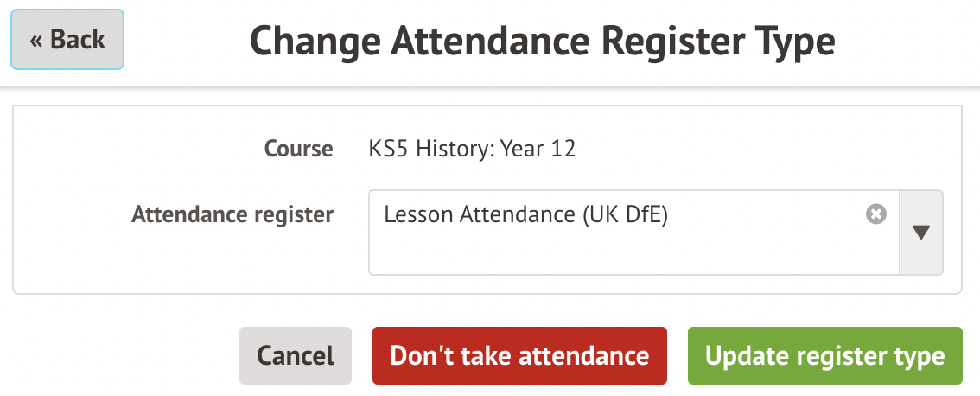Image resolution: width=980 pixels, height=396 pixels.
Task: Click the Change Attendance Register Type heading
Action: coord(542,41)
